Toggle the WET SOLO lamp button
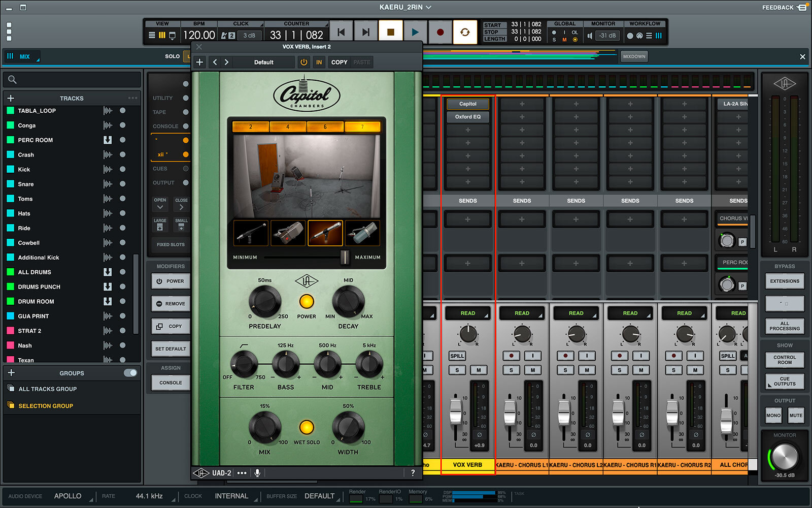The width and height of the screenshot is (812, 508). (307, 427)
